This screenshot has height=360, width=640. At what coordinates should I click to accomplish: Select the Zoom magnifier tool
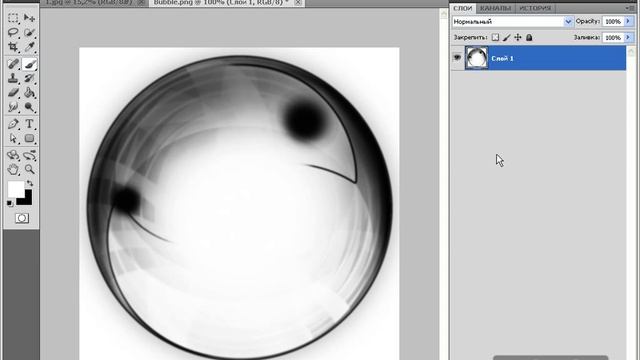pos(29,169)
